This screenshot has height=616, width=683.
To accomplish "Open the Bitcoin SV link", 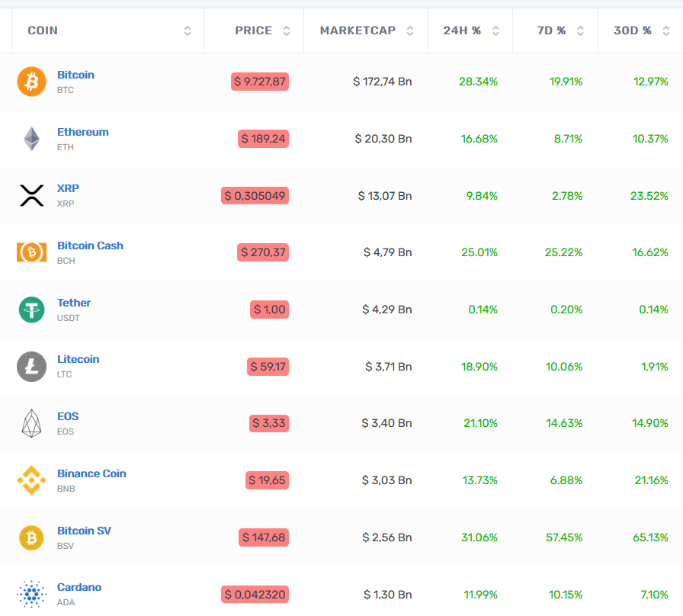I will (84, 531).
